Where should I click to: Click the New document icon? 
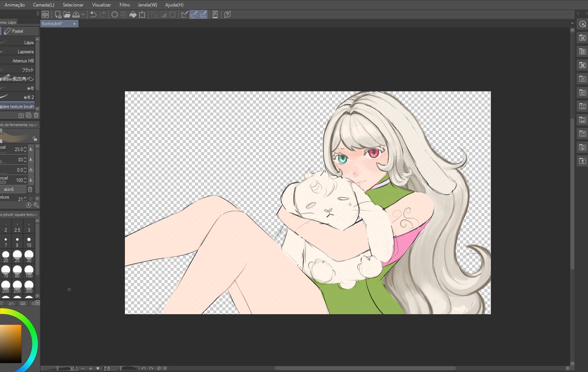tap(58, 15)
